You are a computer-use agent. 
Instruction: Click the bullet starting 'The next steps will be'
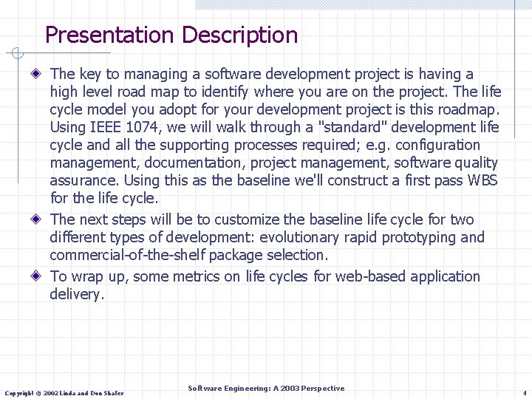pos(267,237)
